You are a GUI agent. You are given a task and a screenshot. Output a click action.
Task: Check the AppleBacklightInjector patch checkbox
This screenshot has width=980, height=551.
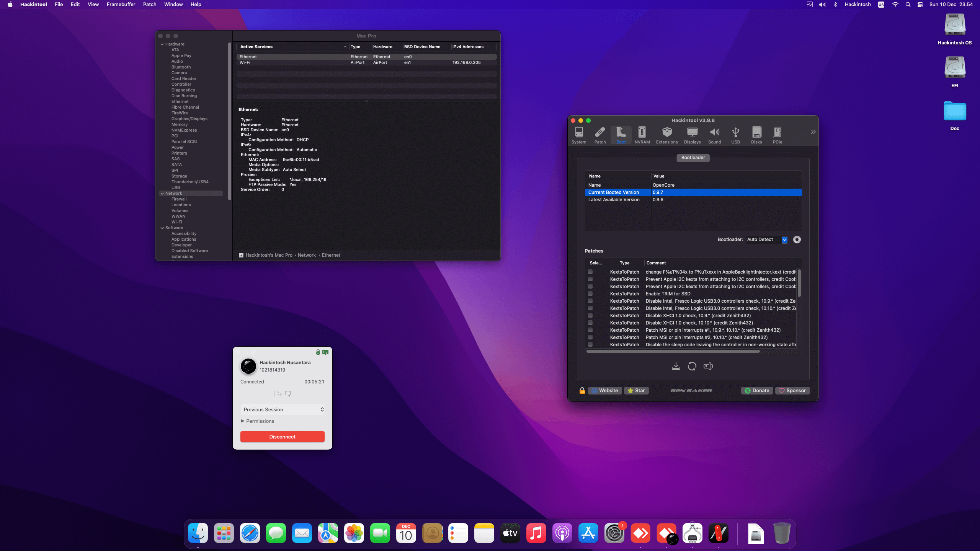tap(590, 272)
